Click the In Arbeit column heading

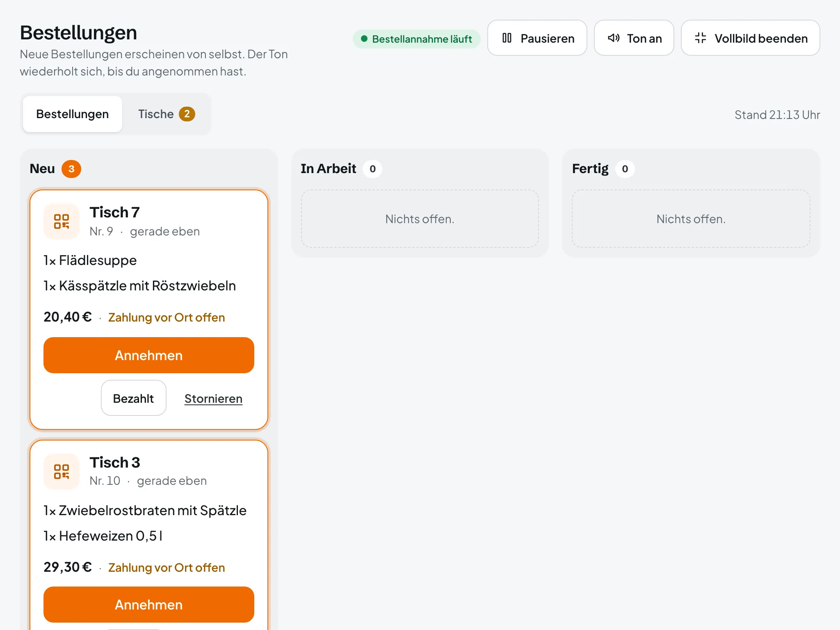pyautogui.click(x=329, y=169)
